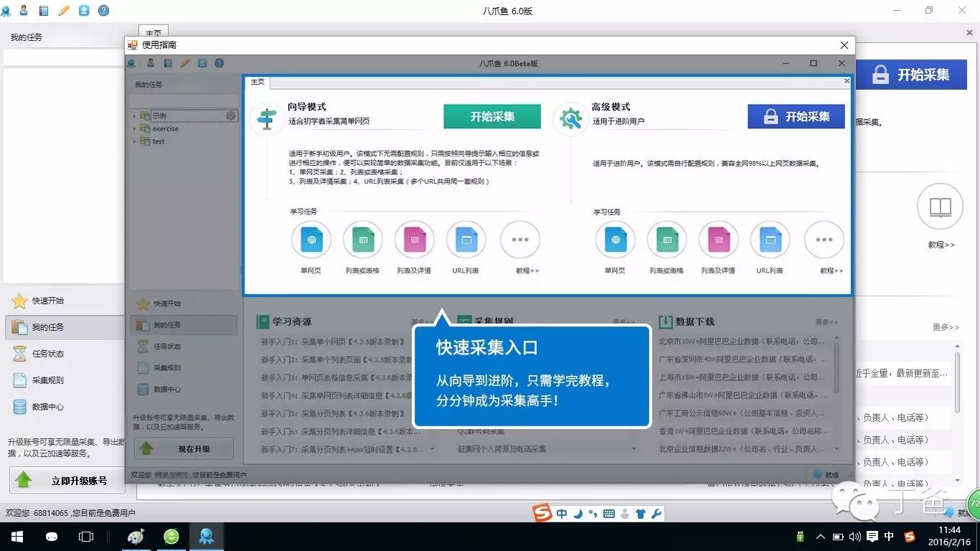This screenshot has width=980, height=551.
Task: Click the down arrow of the 采集规则 list
Action: point(635,449)
